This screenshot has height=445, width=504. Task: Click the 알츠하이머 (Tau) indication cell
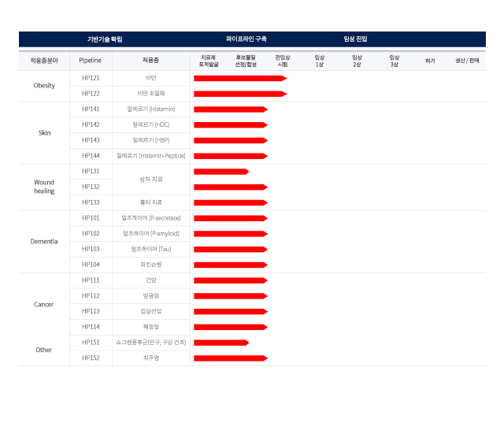point(150,249)
